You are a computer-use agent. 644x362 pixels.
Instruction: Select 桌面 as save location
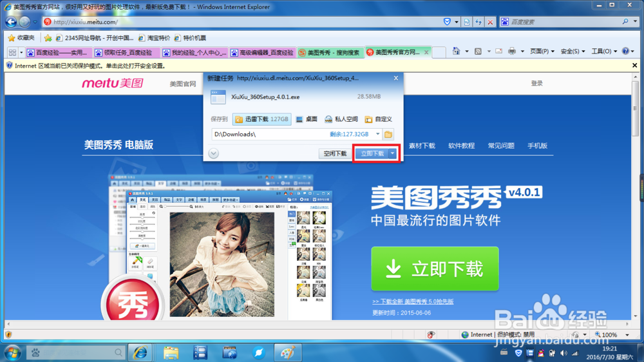307,119
